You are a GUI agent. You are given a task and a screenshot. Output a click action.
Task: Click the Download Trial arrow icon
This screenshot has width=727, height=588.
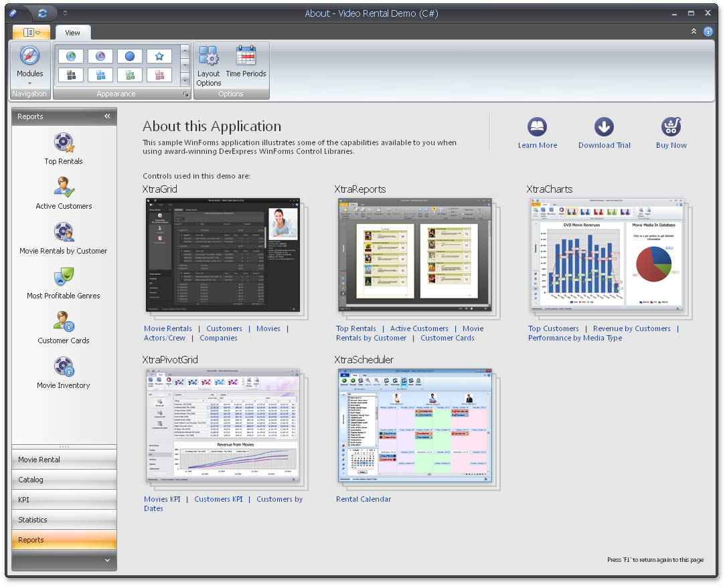[x=604, y=126]
